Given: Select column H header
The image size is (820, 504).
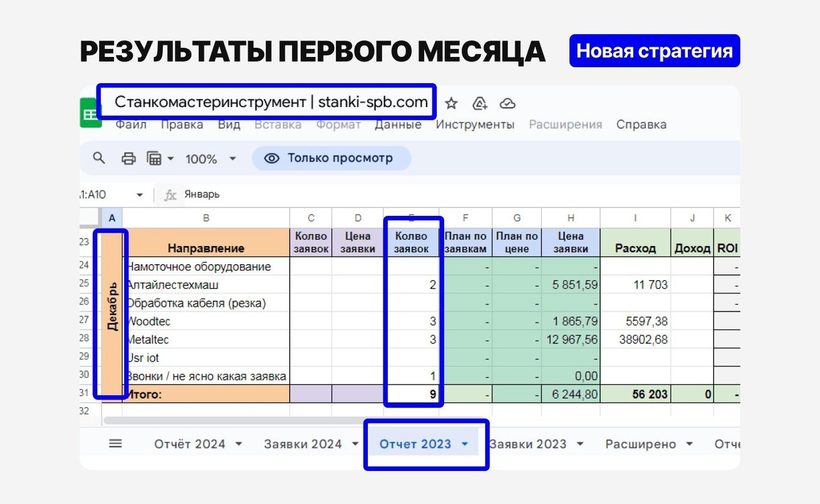Looking at the screenshot, I should [571, 217].
